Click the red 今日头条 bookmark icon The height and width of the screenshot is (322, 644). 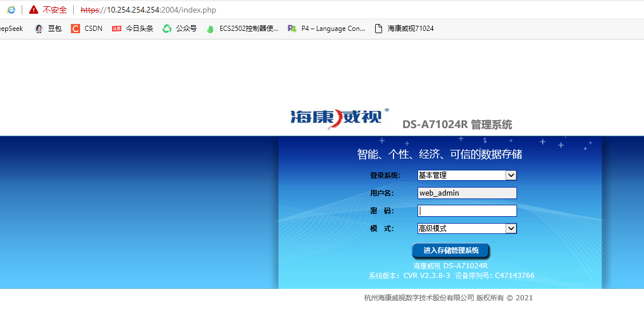117,29
